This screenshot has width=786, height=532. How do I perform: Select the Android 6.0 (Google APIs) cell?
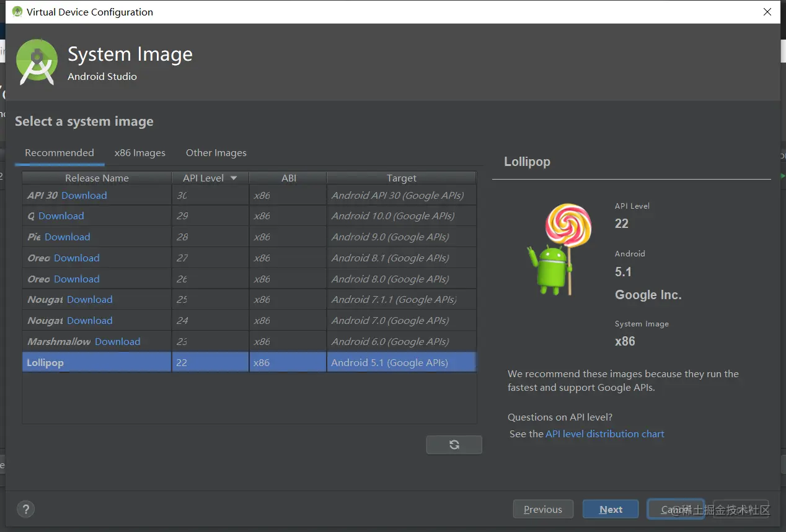[x=402, y=341]
